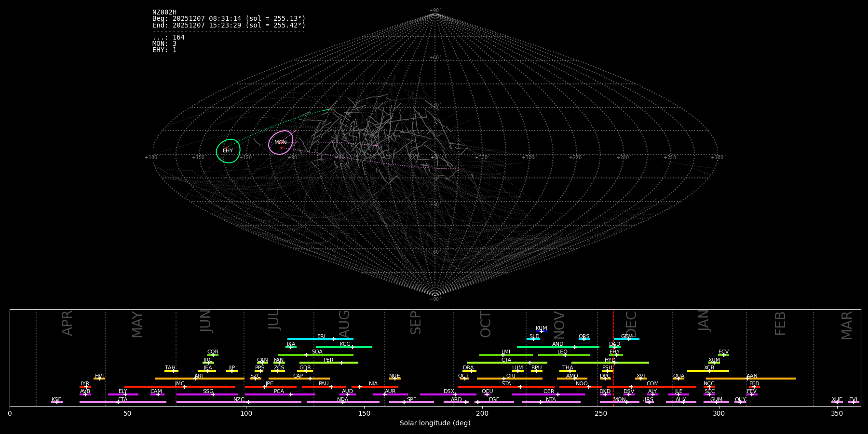Select the OER shower bar in timeline
The height and width of the screenshot is (434, 868).
pyautogui.click(x=548, y=394)
